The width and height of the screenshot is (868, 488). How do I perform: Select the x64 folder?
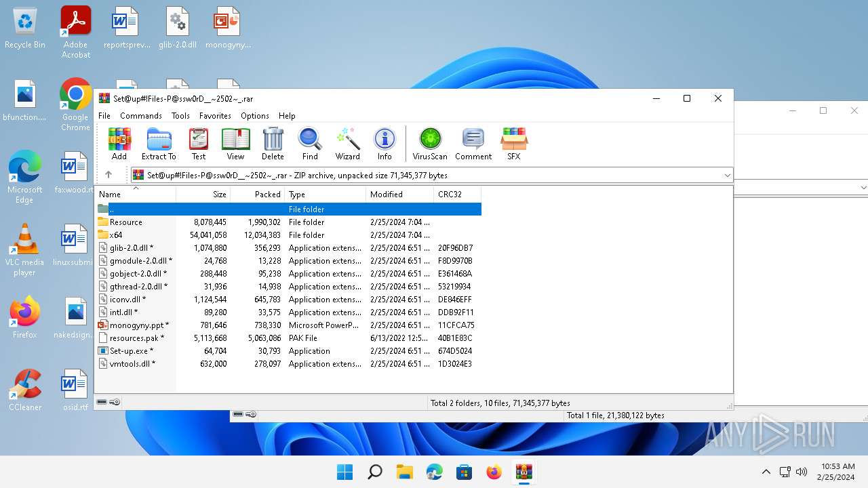(x=288, y=235)
